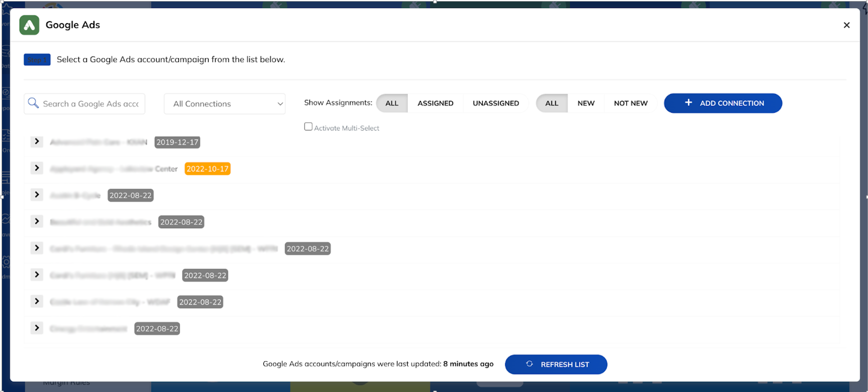Screen dimensions: 868x392
Task: Expand the first row dated 2022-08-22
Action: pos(37,195)
